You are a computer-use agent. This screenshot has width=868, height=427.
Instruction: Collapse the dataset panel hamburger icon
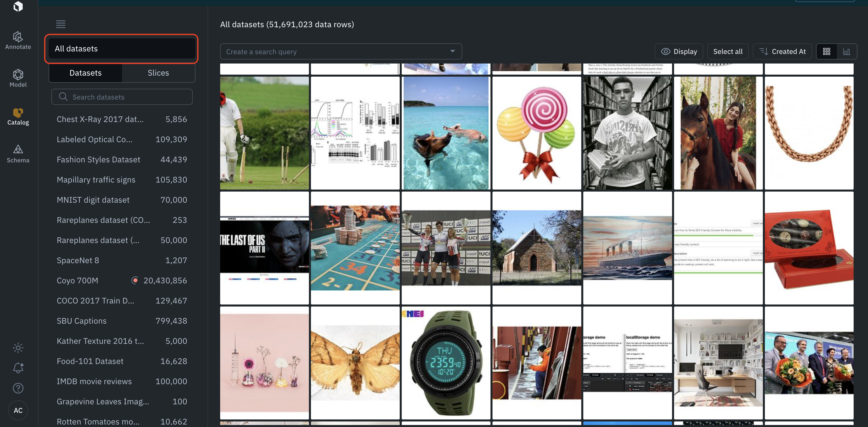61,24
